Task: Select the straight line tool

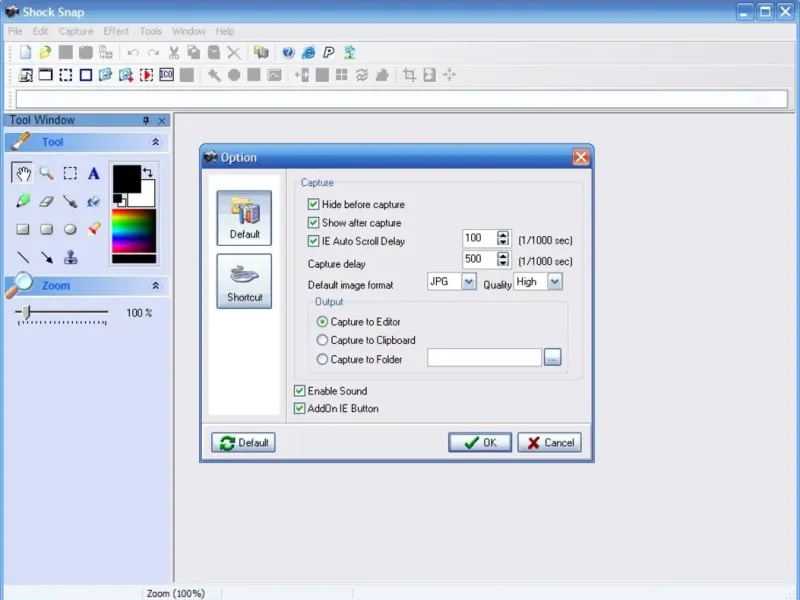Action: pos(23,257)
